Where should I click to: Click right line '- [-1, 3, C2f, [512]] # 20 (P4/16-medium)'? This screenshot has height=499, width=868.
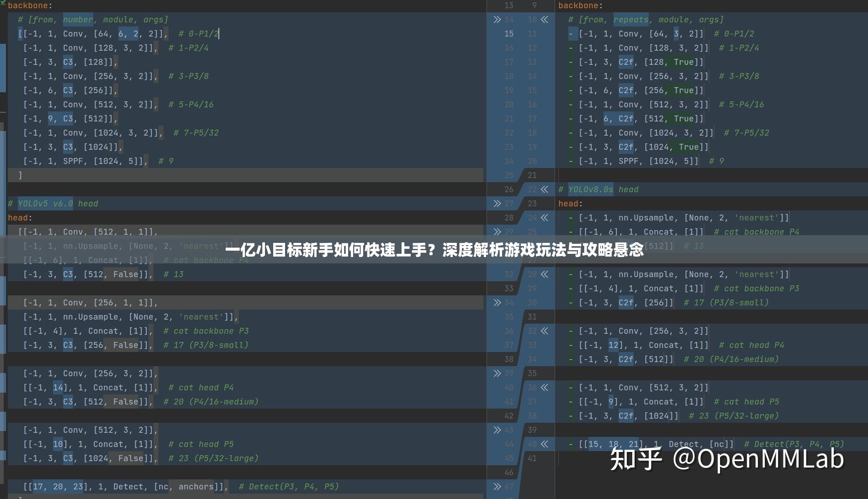point(674,359)
